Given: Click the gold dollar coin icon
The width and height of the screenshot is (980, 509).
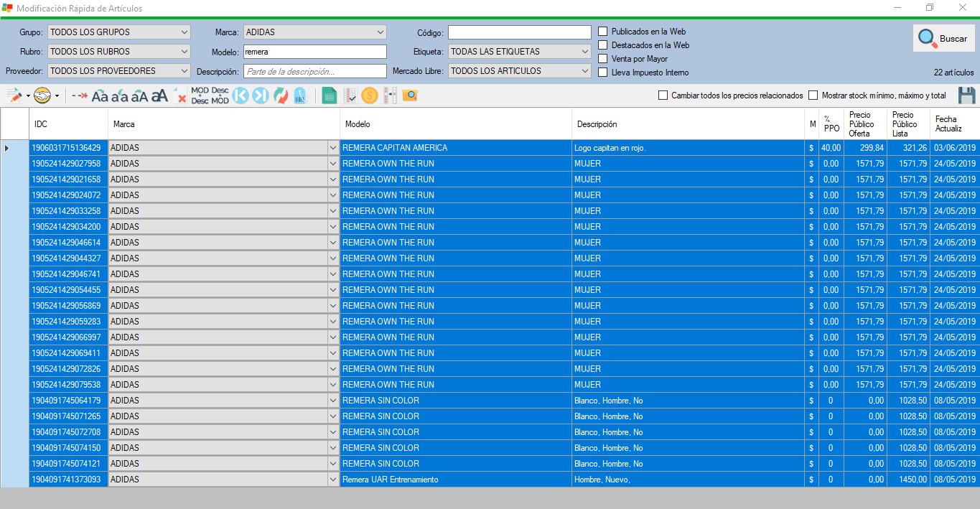Looking at the screenshot, I should pyautogui.click(x=370, y=95).
